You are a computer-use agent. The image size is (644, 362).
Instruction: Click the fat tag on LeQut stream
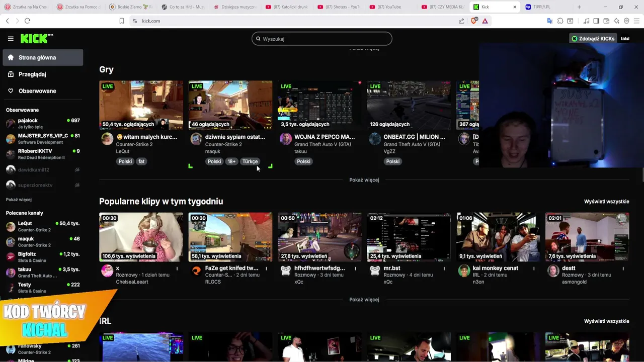(x=141, y=161)
